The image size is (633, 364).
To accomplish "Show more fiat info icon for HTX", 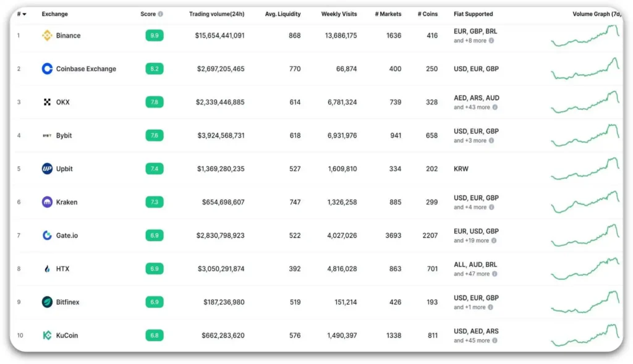I will pos(495,274).
